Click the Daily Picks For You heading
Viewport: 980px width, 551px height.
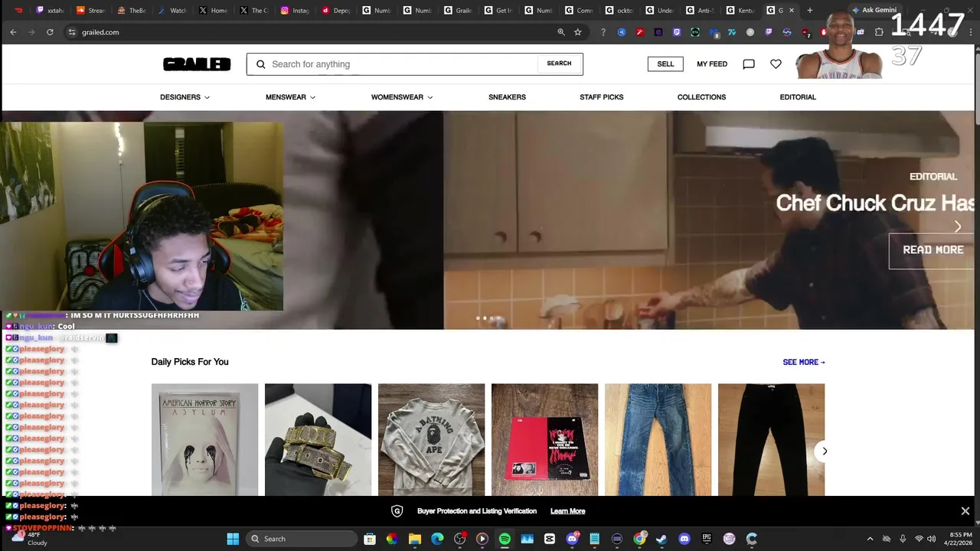pos(190,362)
